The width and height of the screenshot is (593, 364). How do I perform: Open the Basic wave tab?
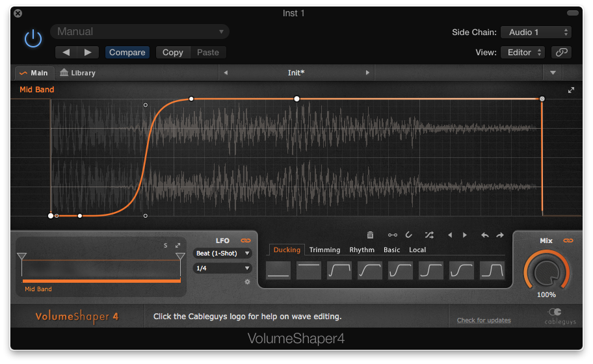[x=391, y=250]
